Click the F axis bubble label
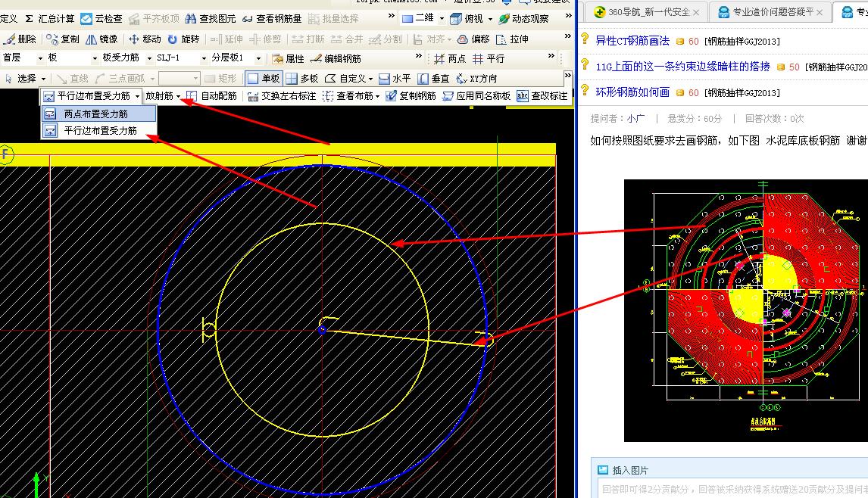The height and width of the screenshot is (498, 868). click(x=5, y=154)
